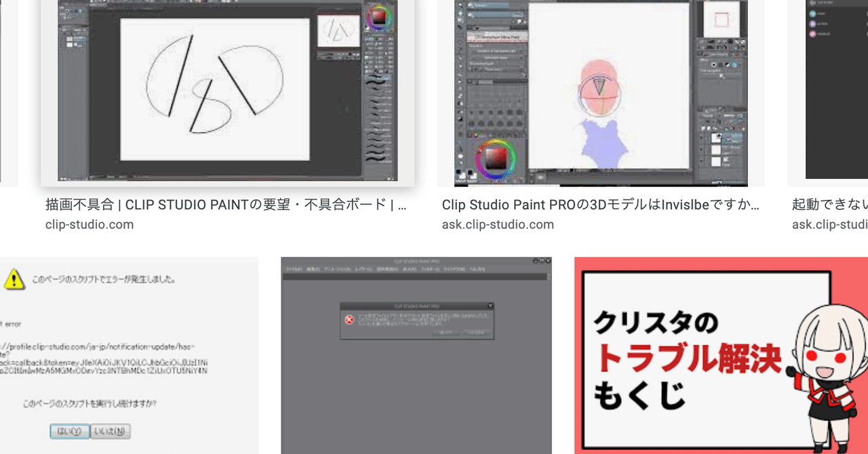Click the いいえ(N) button in the script error image
Screen dimensions: 868x454
point(111,431)
